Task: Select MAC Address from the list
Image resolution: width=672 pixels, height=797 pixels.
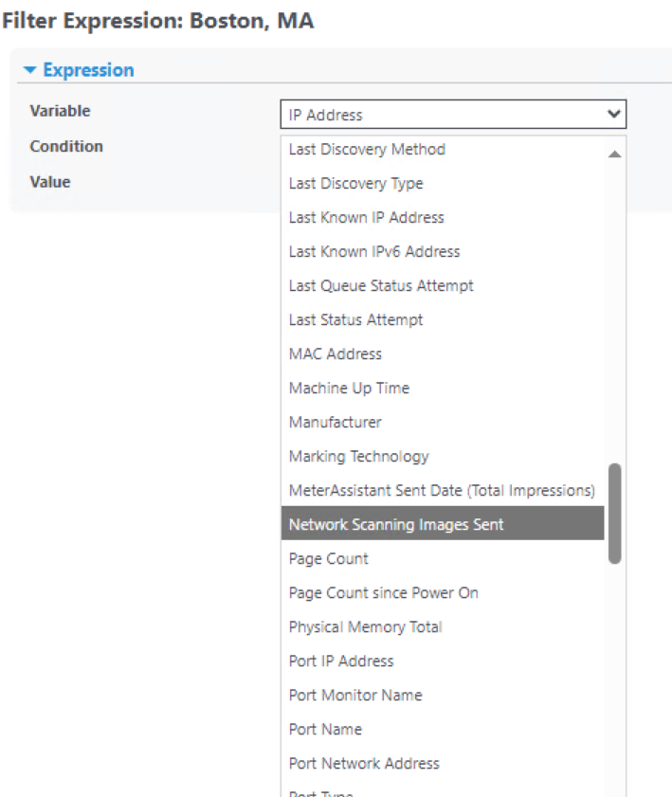Action: pos(335,354)
